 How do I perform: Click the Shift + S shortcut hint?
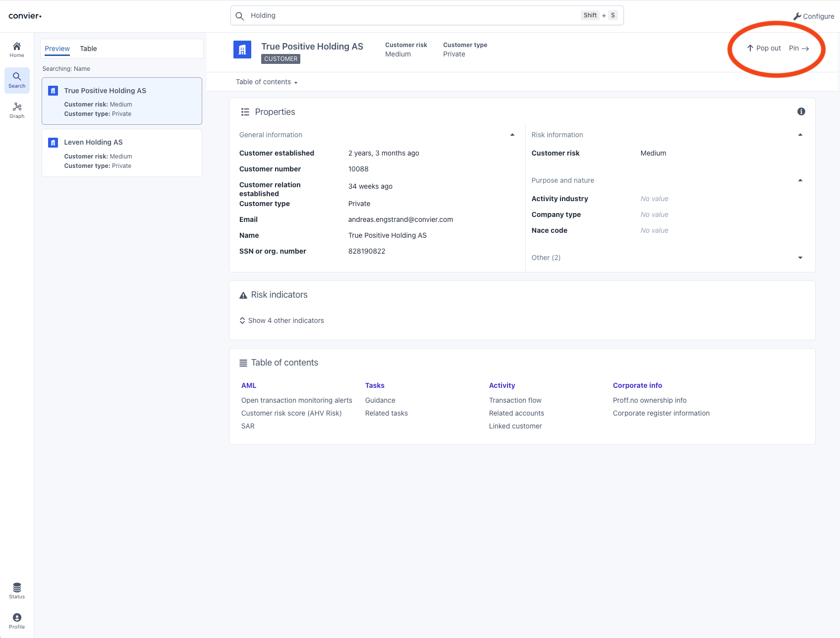point(600,15)
